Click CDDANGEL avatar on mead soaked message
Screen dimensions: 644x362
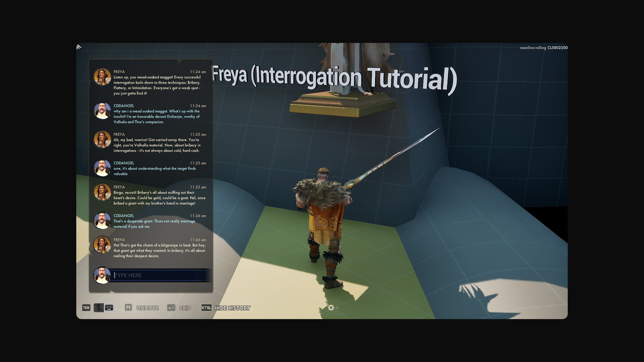click(x=102, y=110)
